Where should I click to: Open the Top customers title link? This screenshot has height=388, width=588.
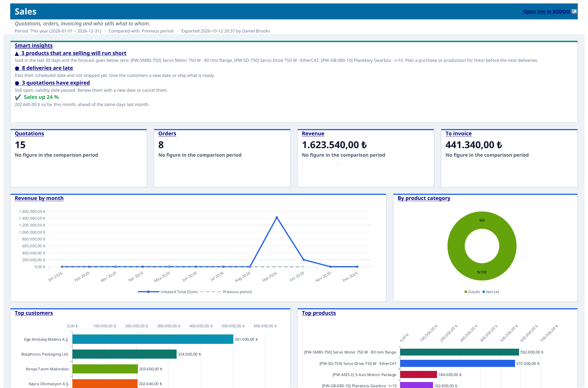click(34, 313)
